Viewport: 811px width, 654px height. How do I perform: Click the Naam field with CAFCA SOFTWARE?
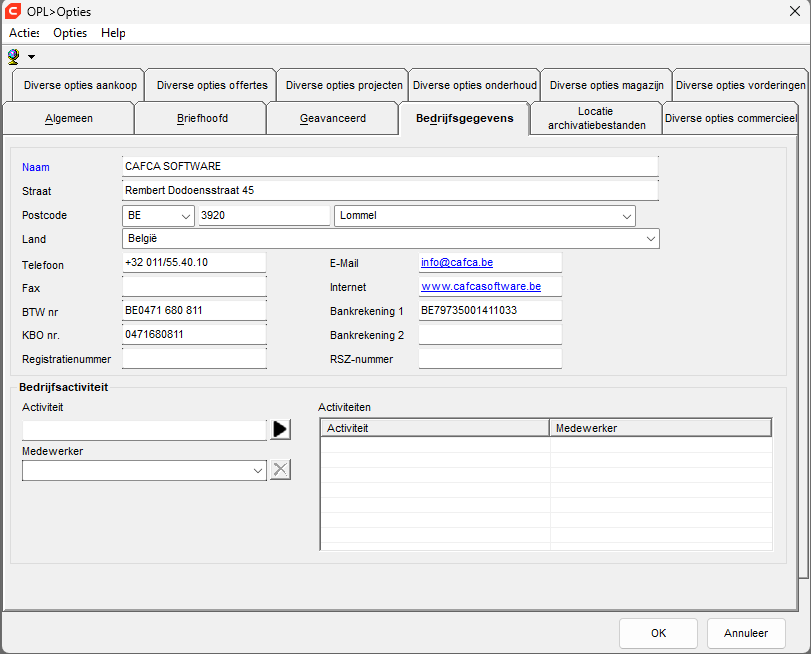pos(391,167)
